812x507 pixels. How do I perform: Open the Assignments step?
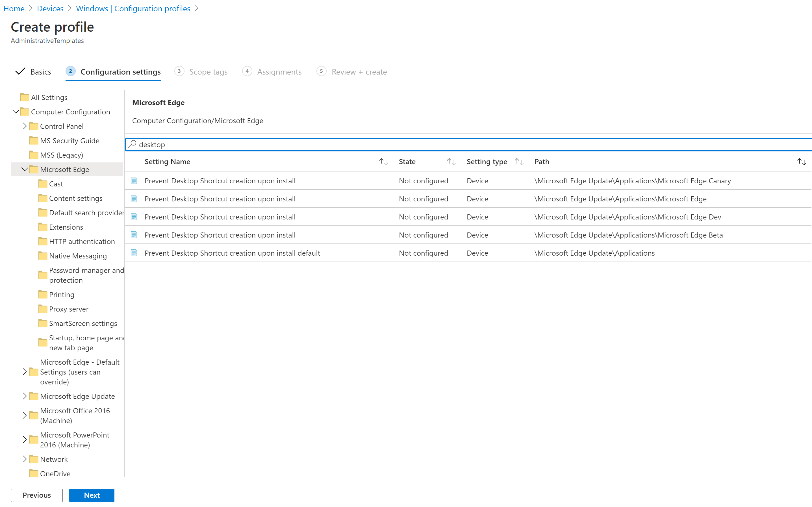point(272,72)
